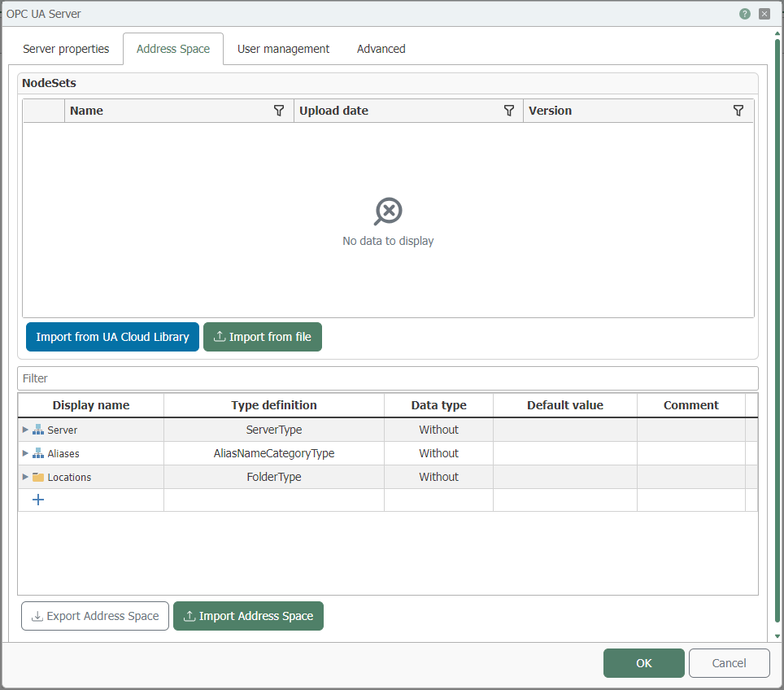Viewport: 784px width, 690px height.
Task: Click the Default value column header
Action: tap(565, 405)
